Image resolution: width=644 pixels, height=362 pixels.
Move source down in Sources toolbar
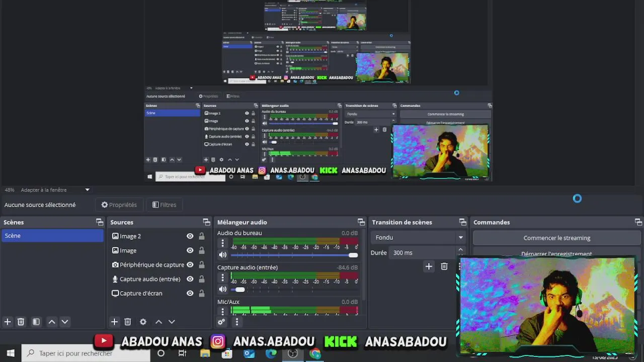click(172, 322)
